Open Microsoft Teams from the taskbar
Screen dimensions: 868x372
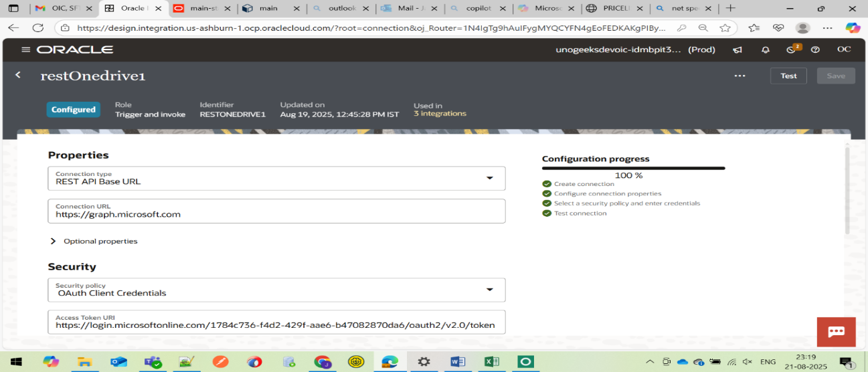click(153, 361)
